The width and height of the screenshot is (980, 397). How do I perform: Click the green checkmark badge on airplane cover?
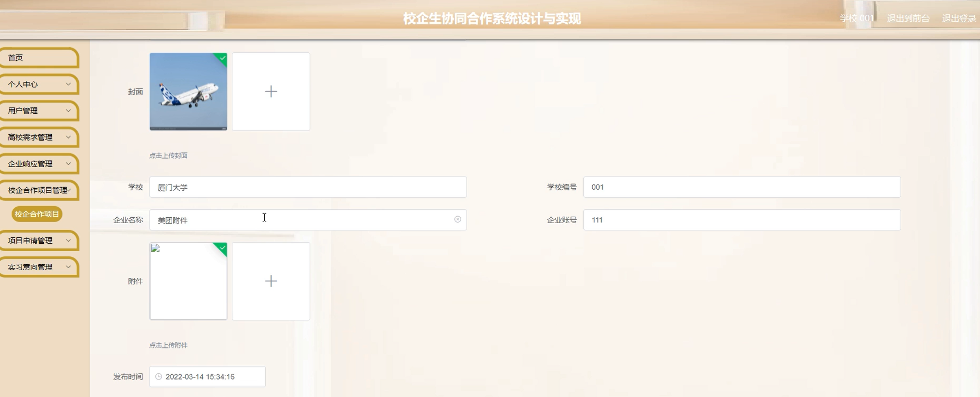(x=222, y=58)
